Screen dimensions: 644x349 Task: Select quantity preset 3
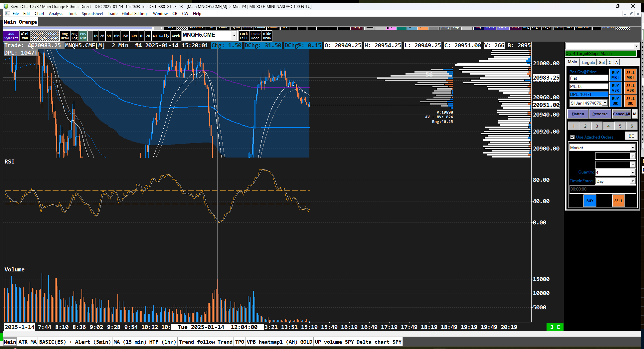point(597,126)
